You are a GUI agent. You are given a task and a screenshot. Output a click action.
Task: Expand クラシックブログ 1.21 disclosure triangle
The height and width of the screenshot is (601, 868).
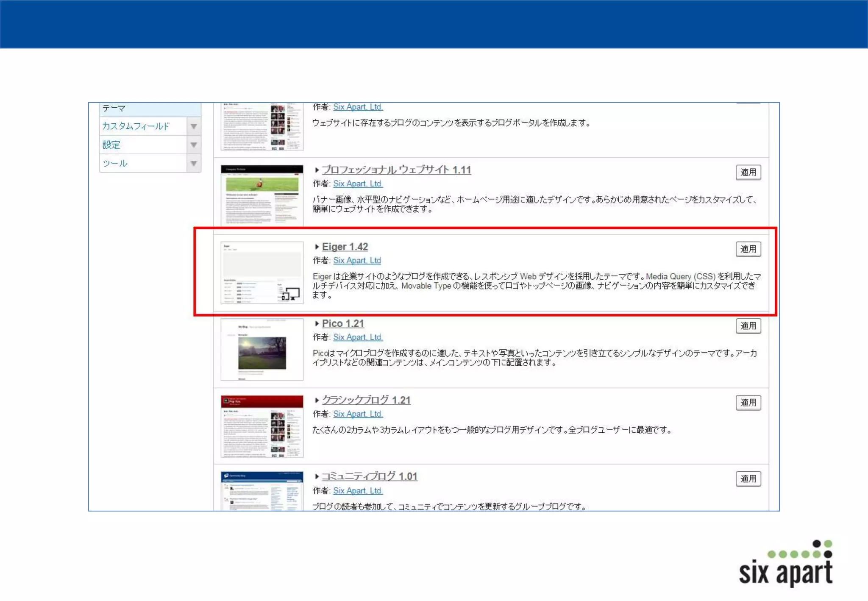317,400
